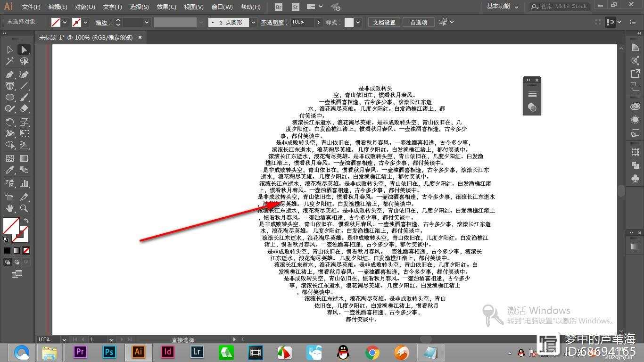Select the Curvature tool
Image resolution: width=644 pixels, height=362 pixels.
[x=24, y=74]
